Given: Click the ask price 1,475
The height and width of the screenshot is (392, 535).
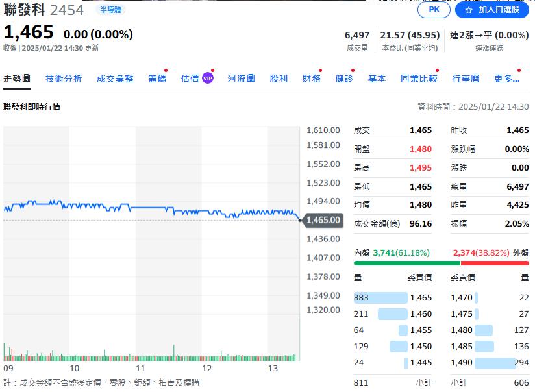Looking at the screenshot, I should click(462, 314).
